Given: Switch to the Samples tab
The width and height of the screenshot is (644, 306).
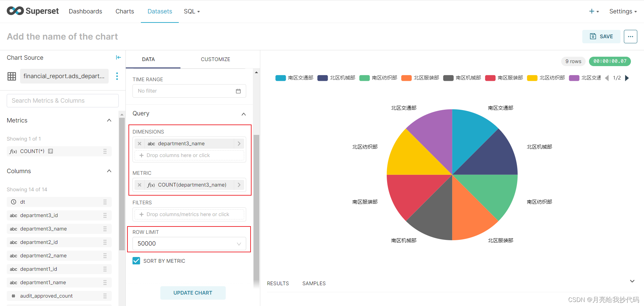Looking at the screenshot, I should [x=314, y=284].
